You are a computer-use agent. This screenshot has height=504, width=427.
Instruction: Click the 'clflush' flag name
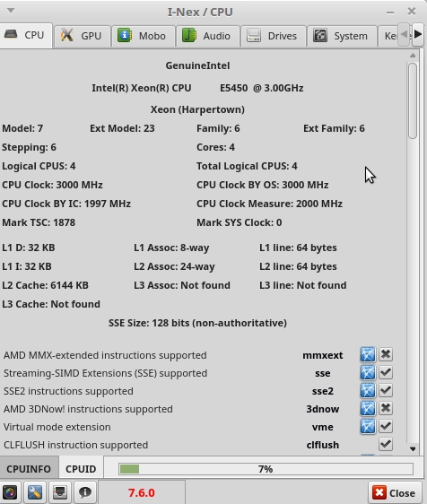point(323,445)
